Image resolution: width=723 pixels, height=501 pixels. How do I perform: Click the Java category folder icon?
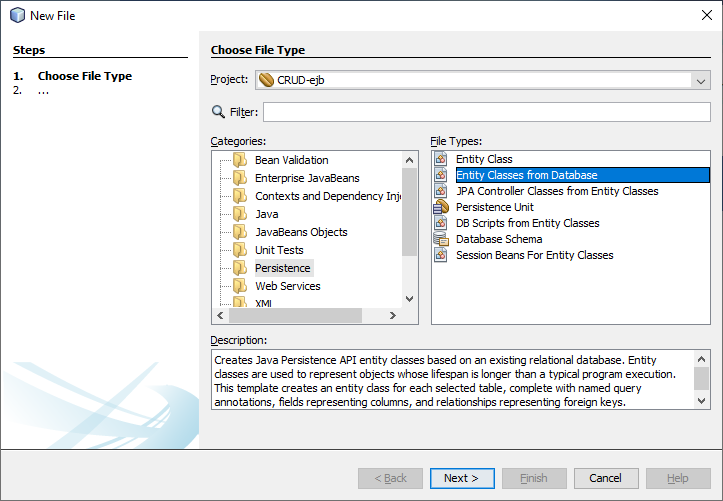240,214
